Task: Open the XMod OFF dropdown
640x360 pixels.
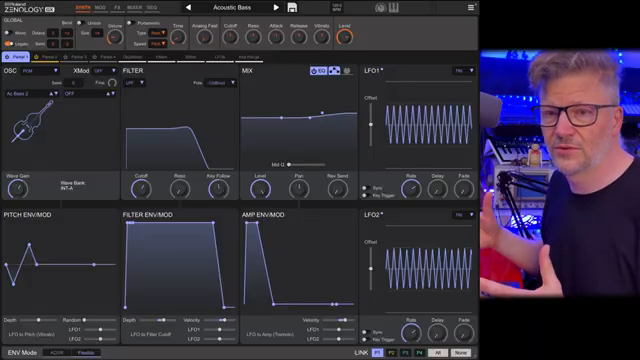Action: point(104,71)
